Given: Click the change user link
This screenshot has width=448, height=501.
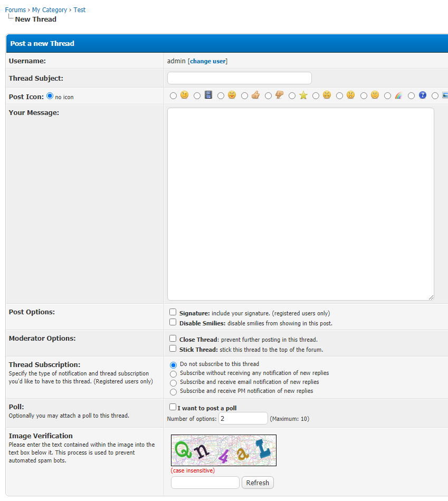Looking at the screenshot, I should click(208, 61).
